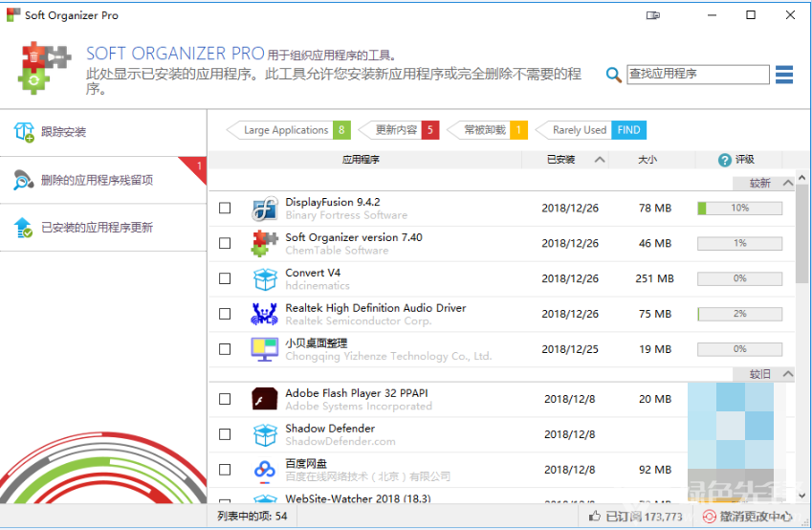The image size is (812, 530).
Task: Click the compact view icon in title bar
Action: pyautogui.click(x=653, y=15)
